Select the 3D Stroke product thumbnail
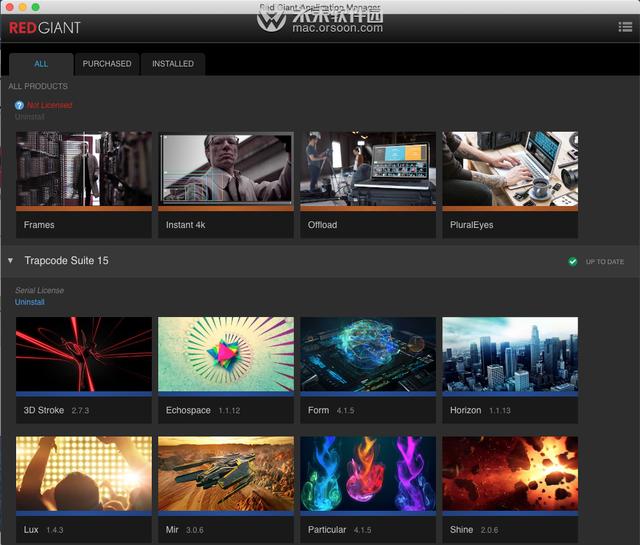Viewport: 640px width, 545px height. click(84, 354)
